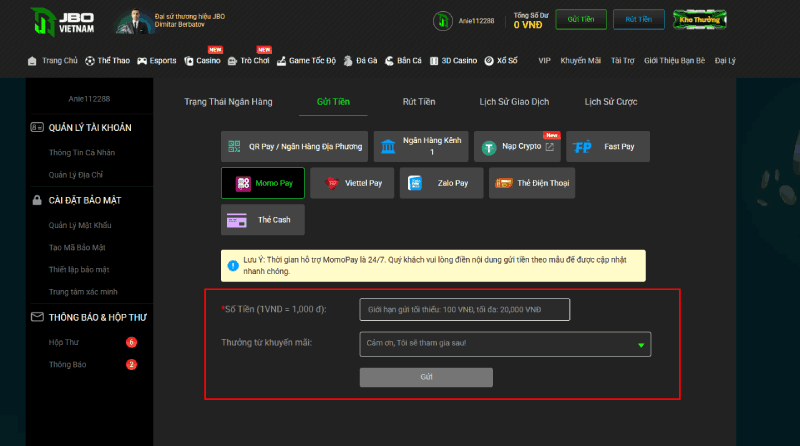Click the gray Gửi submit button
Viewport: 800px width, 446px height.
(x=426, y=377)
